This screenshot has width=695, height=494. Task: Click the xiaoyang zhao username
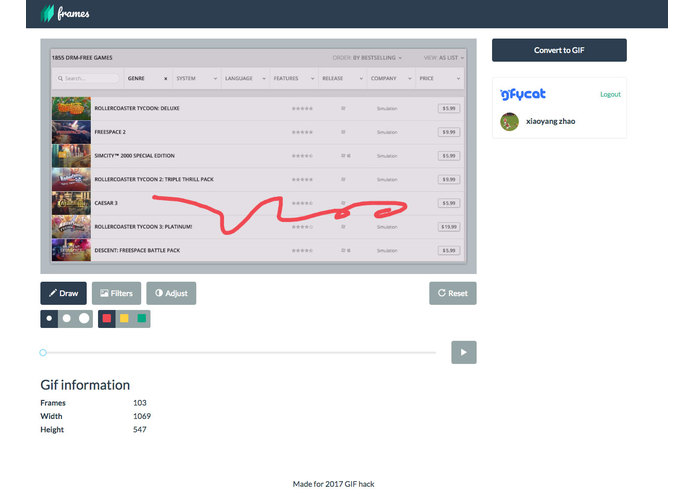click(551, 121)
